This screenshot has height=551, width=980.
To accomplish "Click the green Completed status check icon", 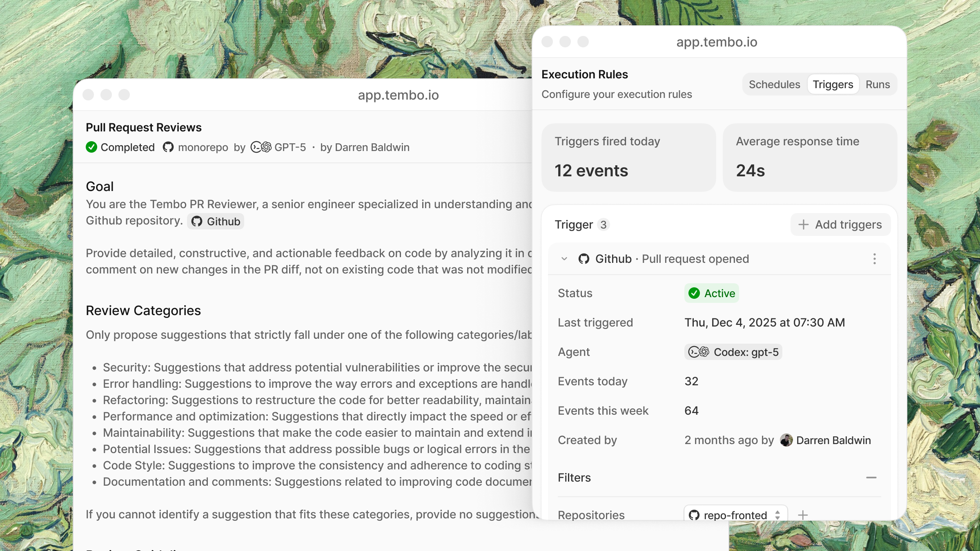I will tap(91, 147).
